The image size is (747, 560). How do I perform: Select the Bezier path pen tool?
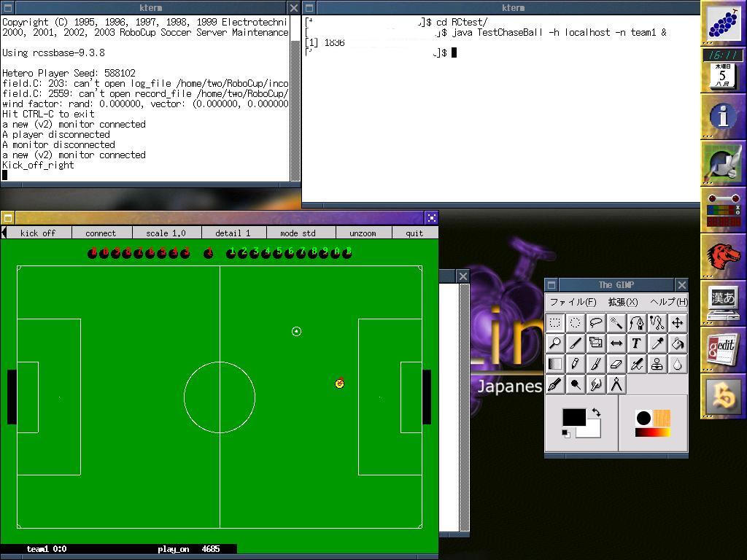click(x=636, y=323)
